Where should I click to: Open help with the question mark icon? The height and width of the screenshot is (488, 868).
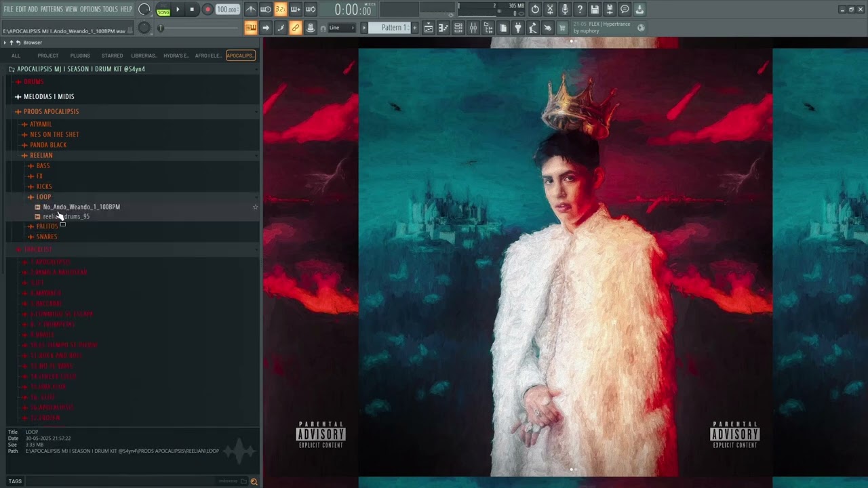[x=580, y=9]
